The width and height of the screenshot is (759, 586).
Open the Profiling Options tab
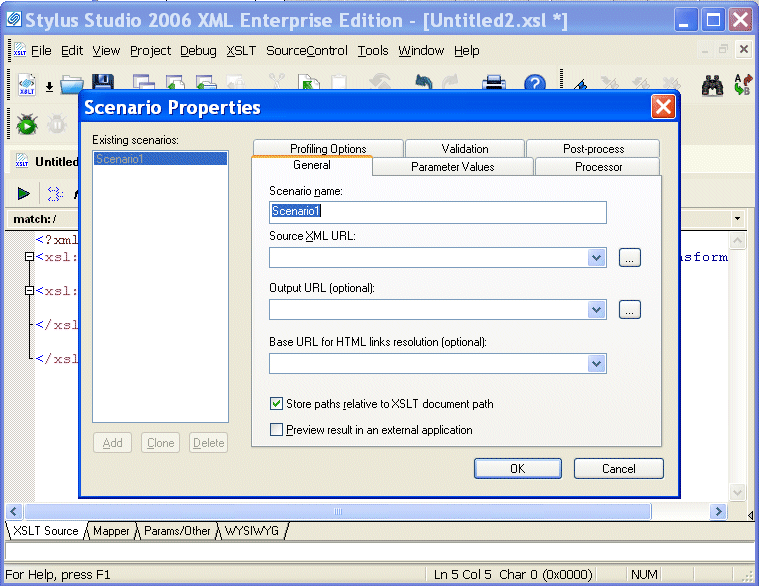[x=328, y=149]
